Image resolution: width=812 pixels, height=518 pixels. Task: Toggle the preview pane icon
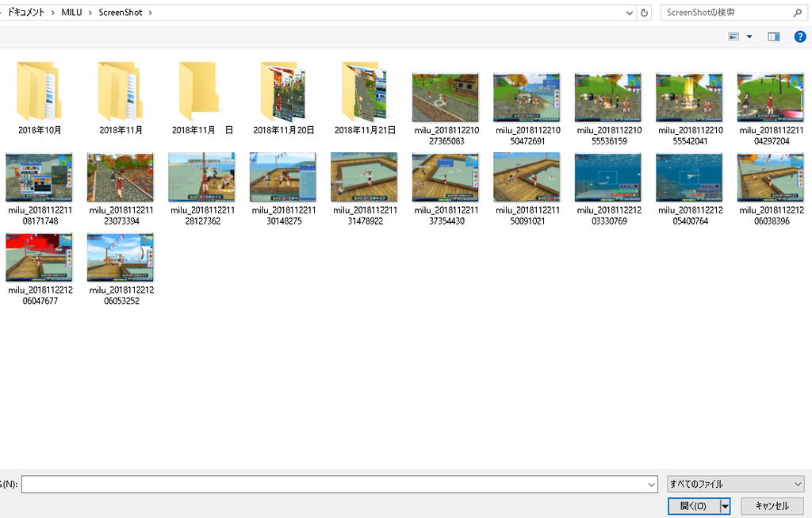pyautogui.click(x=773, y=36)
